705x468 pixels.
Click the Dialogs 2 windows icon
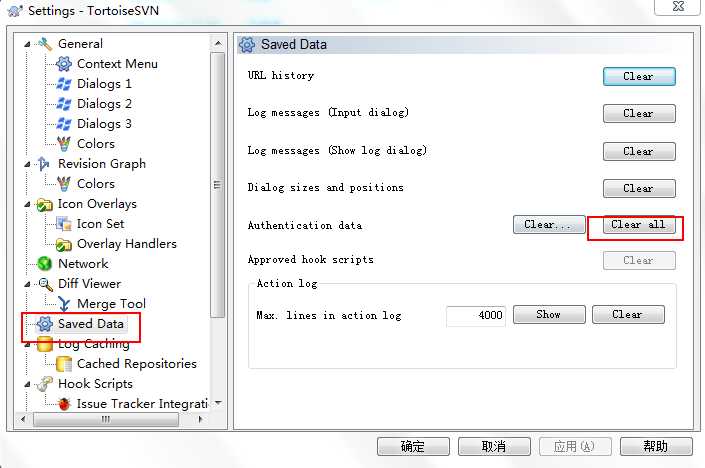tap(64, 104)
